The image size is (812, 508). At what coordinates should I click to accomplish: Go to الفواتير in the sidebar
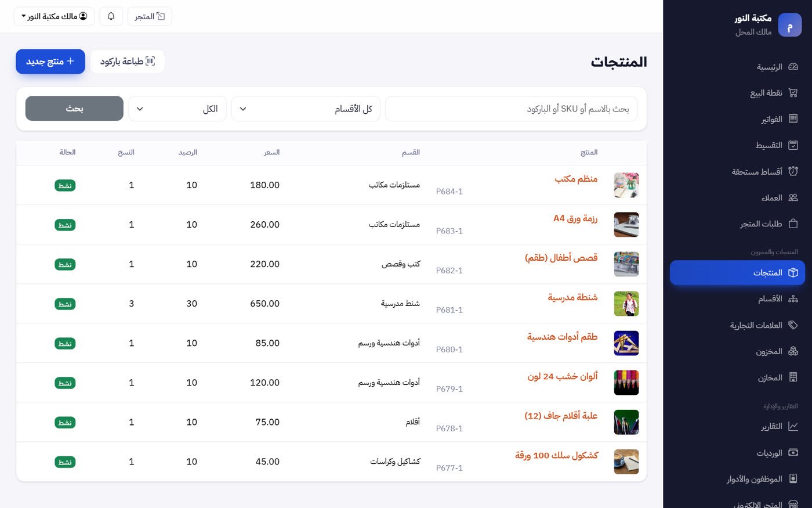(737, 119)
